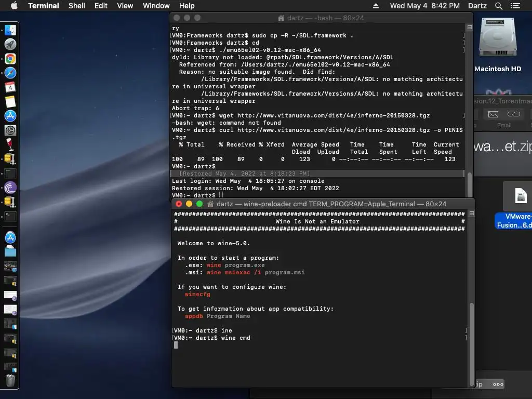
Task: Open the Shell menu
Action: tap(77, 6)
